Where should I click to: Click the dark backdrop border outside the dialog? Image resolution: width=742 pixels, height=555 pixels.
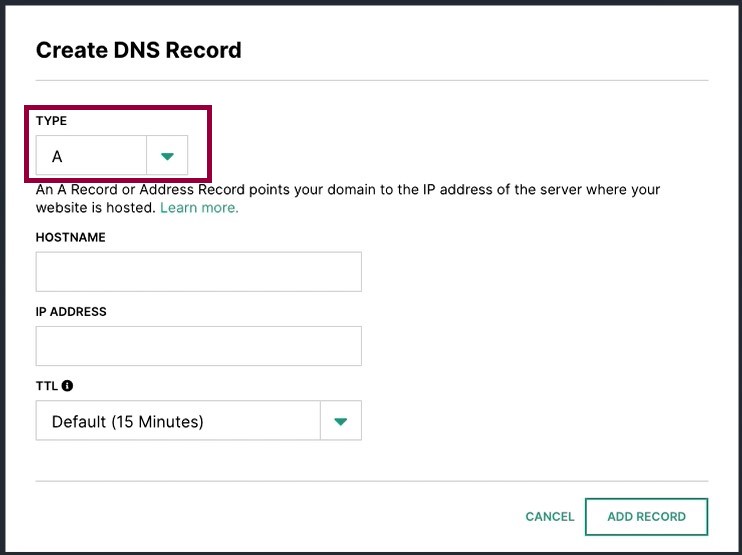(371, 2)
